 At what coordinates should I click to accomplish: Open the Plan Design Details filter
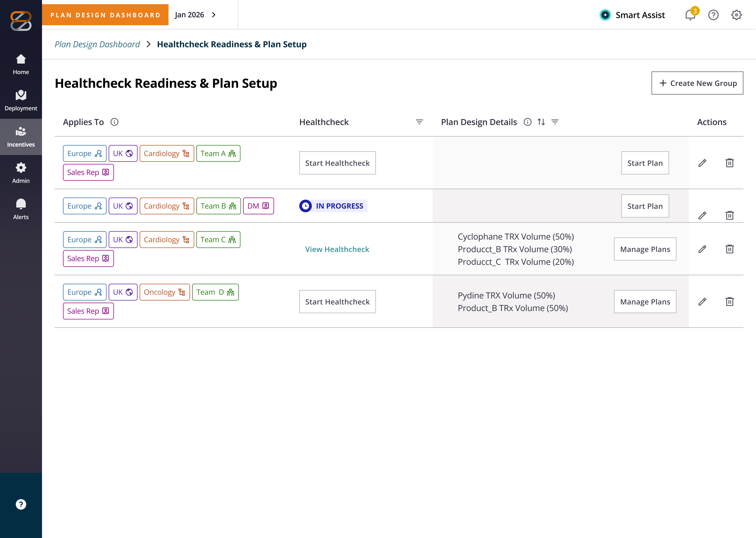555,122
